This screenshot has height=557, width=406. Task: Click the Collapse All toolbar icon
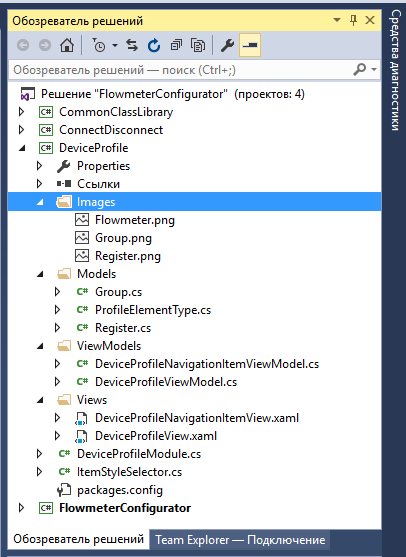pyautogui.click(x=176, y=45)
